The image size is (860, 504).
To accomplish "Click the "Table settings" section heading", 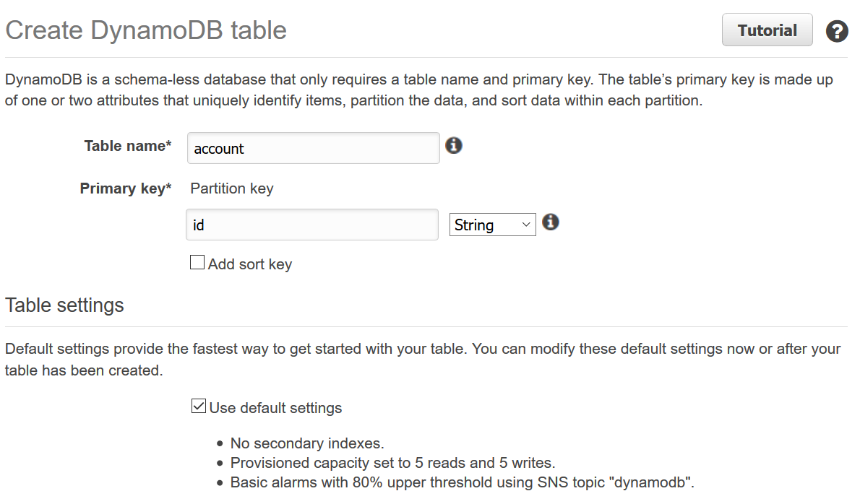I will point(64,305).
